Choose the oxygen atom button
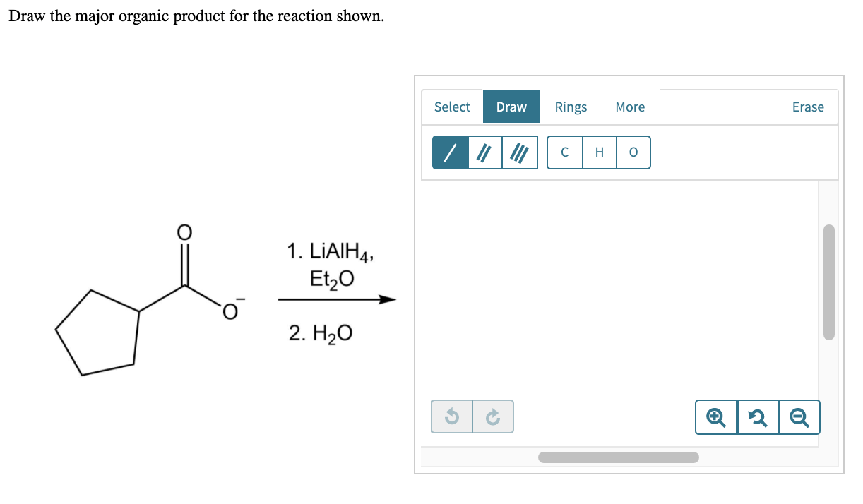 pos(633,152)
